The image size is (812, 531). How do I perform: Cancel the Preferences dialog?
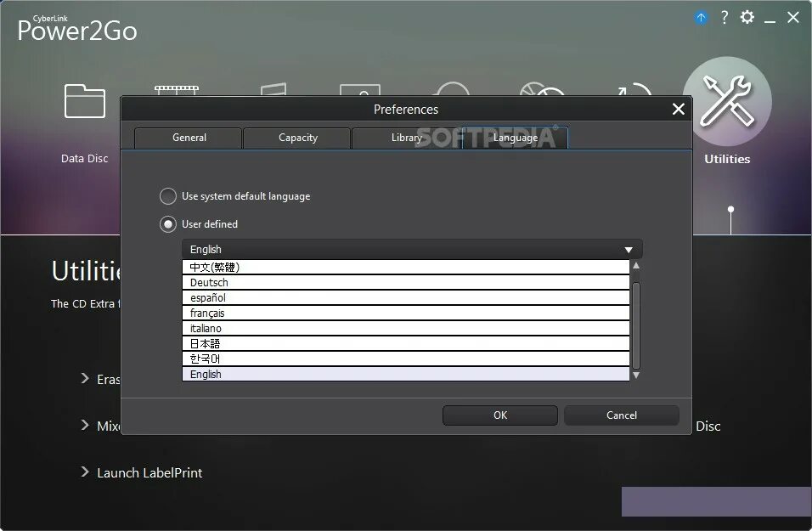(x=622, y=415)
